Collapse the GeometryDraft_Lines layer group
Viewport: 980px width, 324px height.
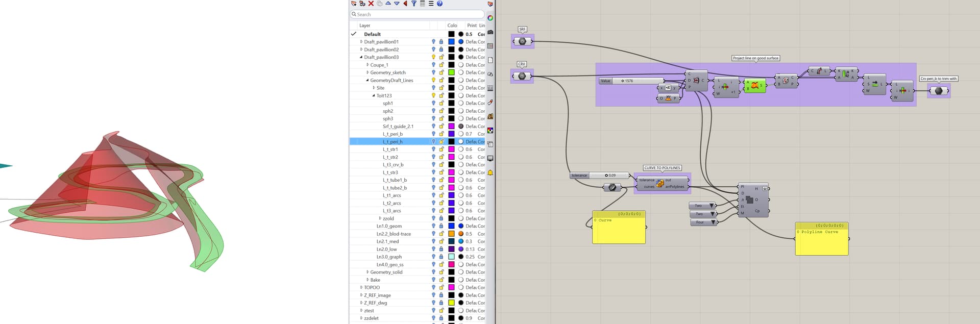click(x=367, y=80)
